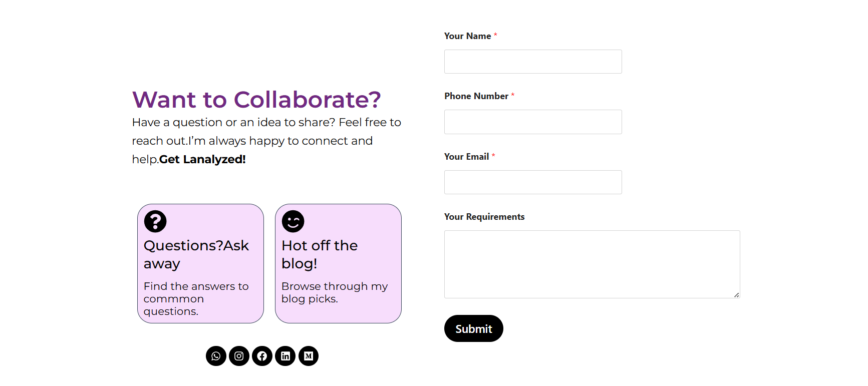Click the 'Get Lanalyzed!' bold text
The width and height of the screenshot is (868, 386).
202,159
